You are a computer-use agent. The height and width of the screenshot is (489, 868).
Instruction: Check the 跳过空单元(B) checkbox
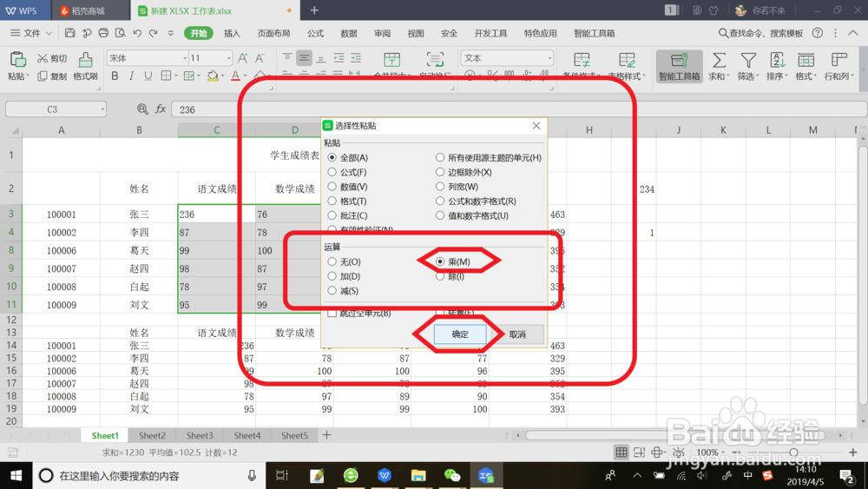tap(332, 314)
